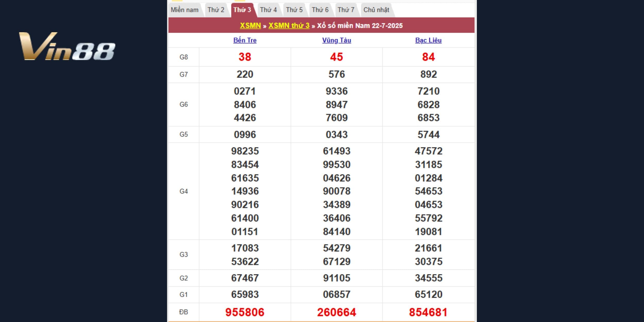Open the Thứ 7 tab
Screen dimensions: 644x322
click(346, 10)
